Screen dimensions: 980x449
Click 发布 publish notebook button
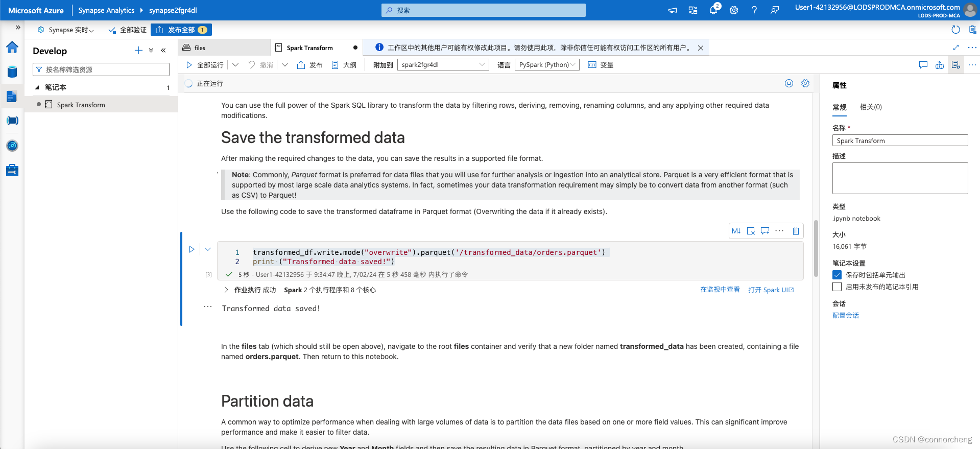point(310,65)
